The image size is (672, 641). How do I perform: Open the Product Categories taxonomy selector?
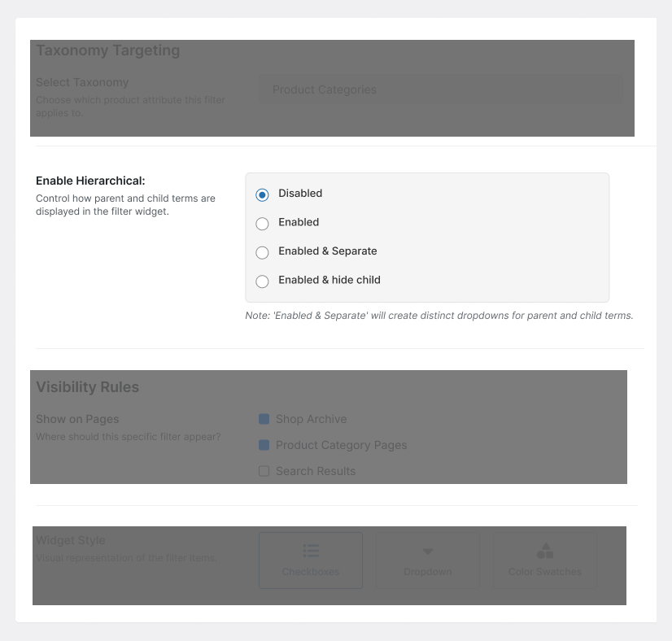[x=440, y=89]
